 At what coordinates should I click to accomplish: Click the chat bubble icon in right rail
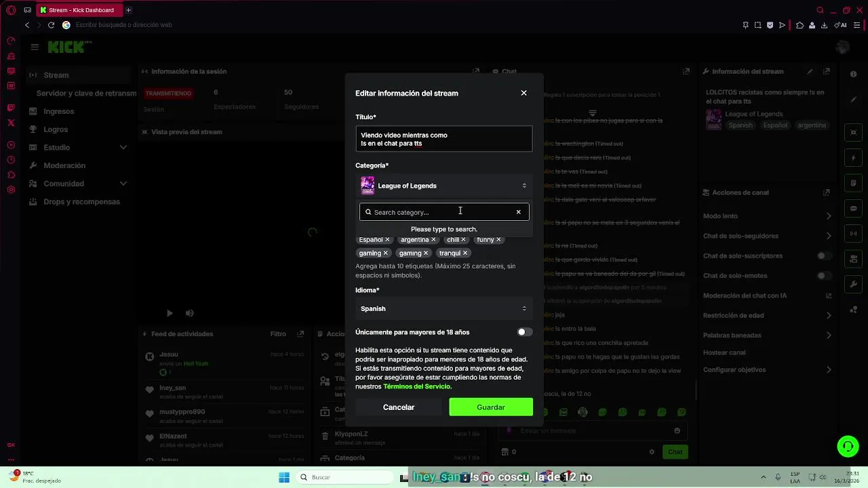click(854, 208)
